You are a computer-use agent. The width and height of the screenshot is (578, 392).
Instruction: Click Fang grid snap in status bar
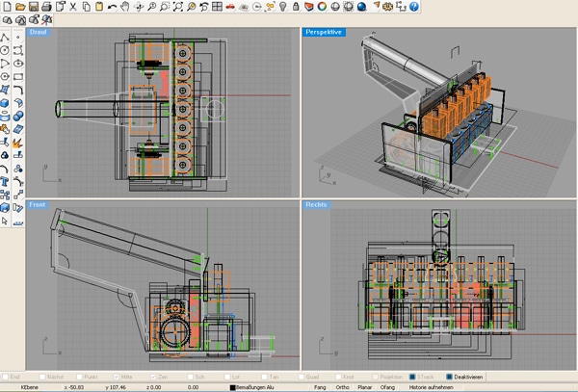320,387
